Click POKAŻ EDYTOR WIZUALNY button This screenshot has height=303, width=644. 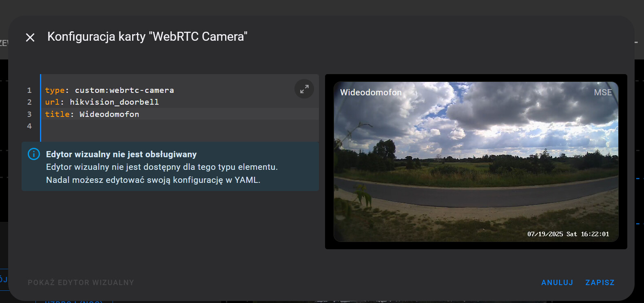[x=81, y=283]
